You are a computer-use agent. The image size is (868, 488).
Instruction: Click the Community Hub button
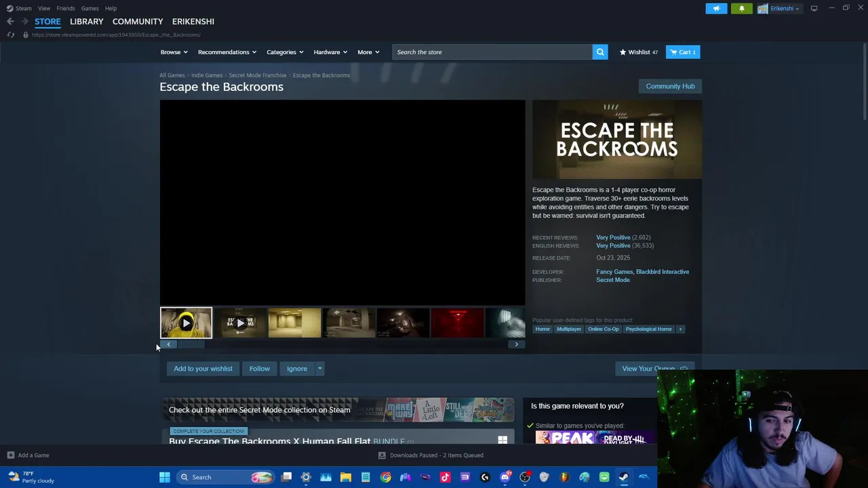[x=670, y=86]
